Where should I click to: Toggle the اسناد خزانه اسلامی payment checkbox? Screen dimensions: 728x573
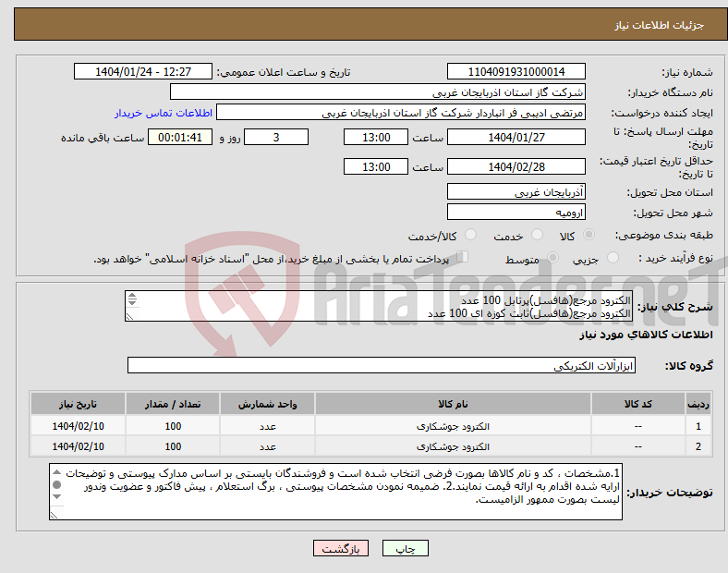pyautogui.click(x=463, y=257)
